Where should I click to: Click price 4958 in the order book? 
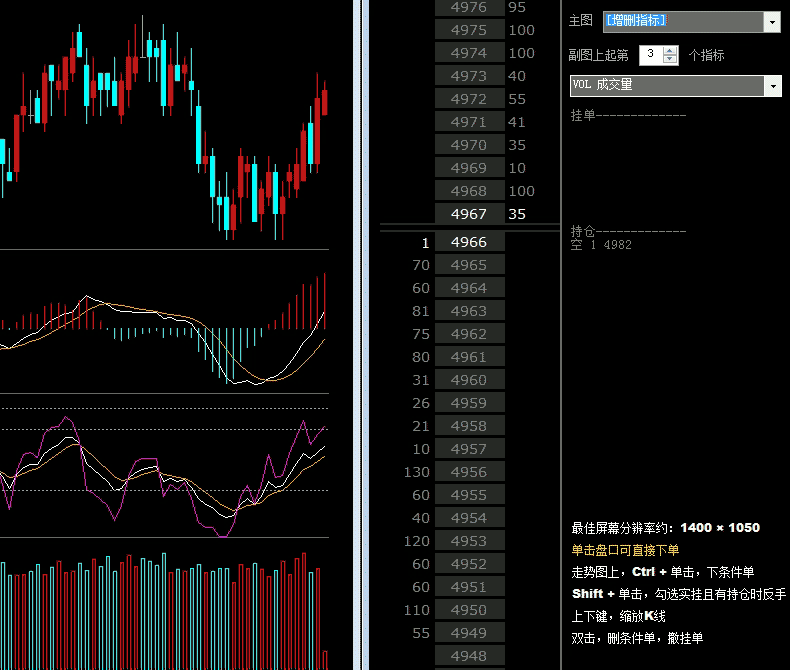pos(470,426)
